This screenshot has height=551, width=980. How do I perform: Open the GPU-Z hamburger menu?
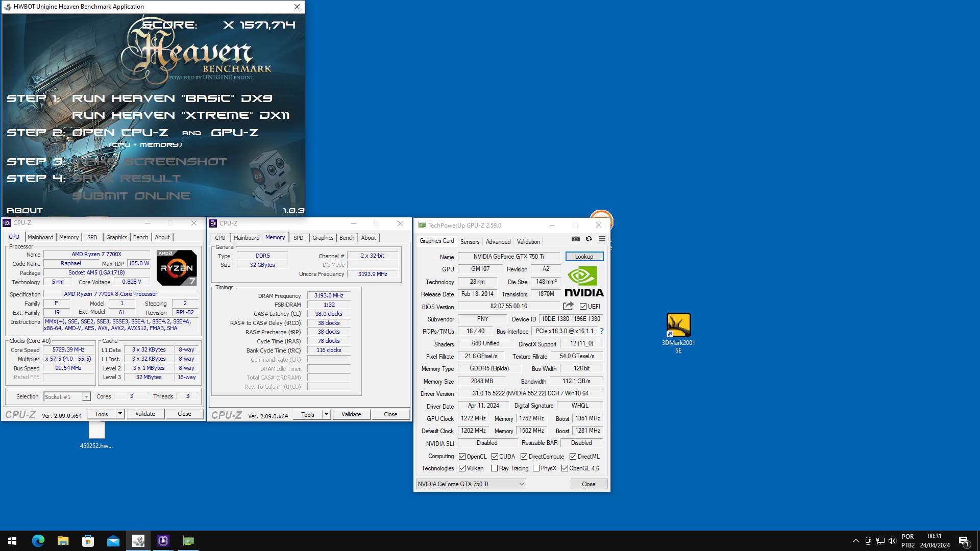coord(602,239)
